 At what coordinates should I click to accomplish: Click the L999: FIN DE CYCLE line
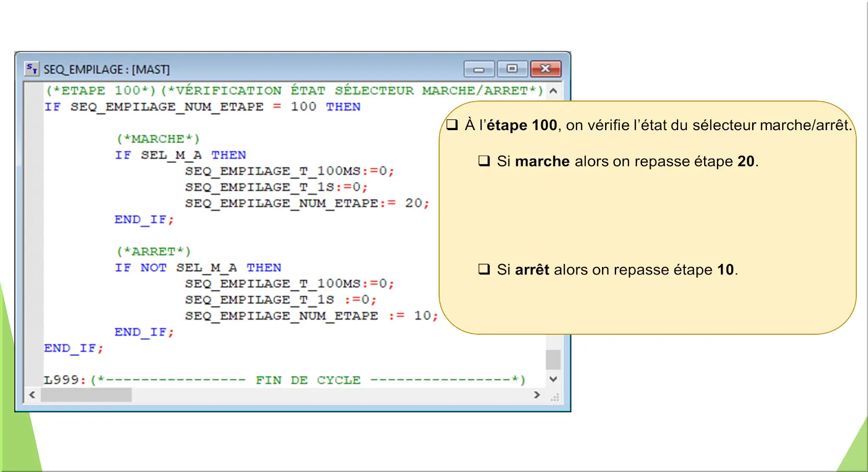tap(284, 380)
